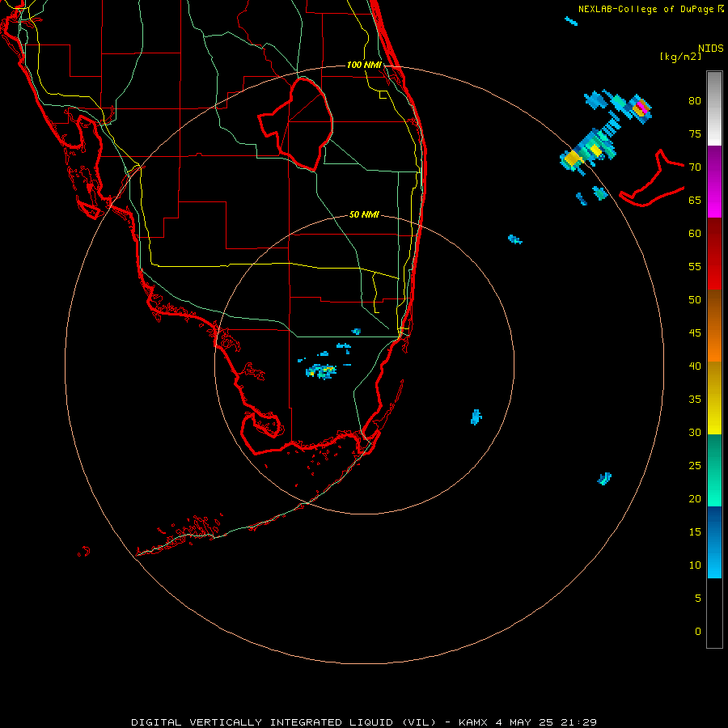Click the 100 NMI range ring label

tap(364, 65)
